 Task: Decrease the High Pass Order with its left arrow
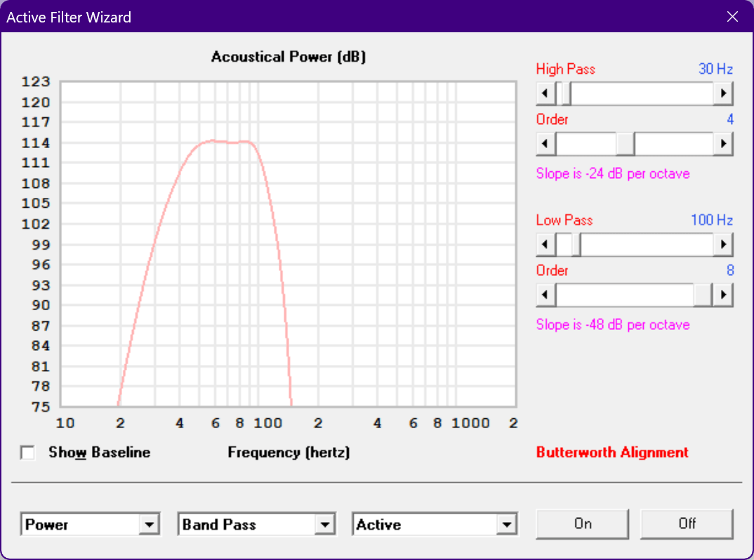[545, 144]
